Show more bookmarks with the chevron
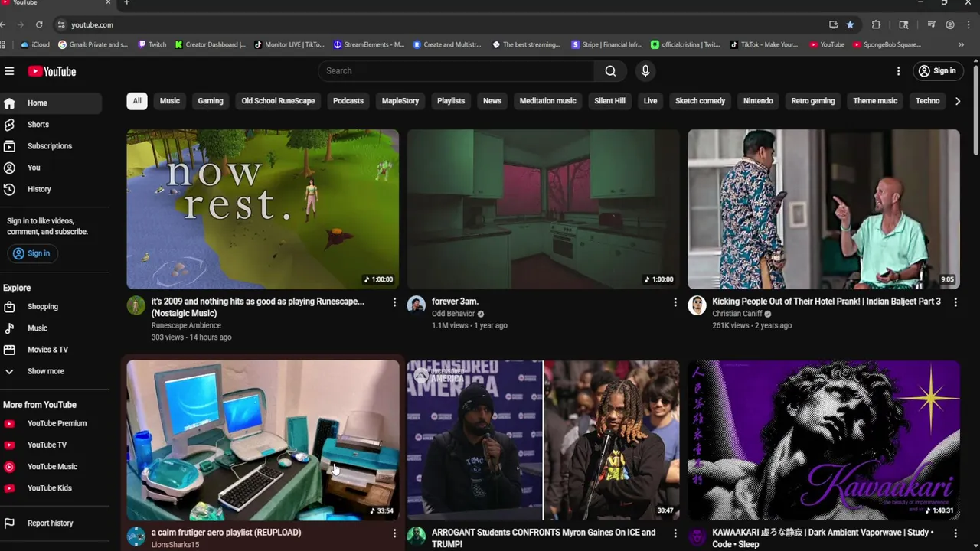The height and width of the screenshot is (551, 980). (961, 44)
